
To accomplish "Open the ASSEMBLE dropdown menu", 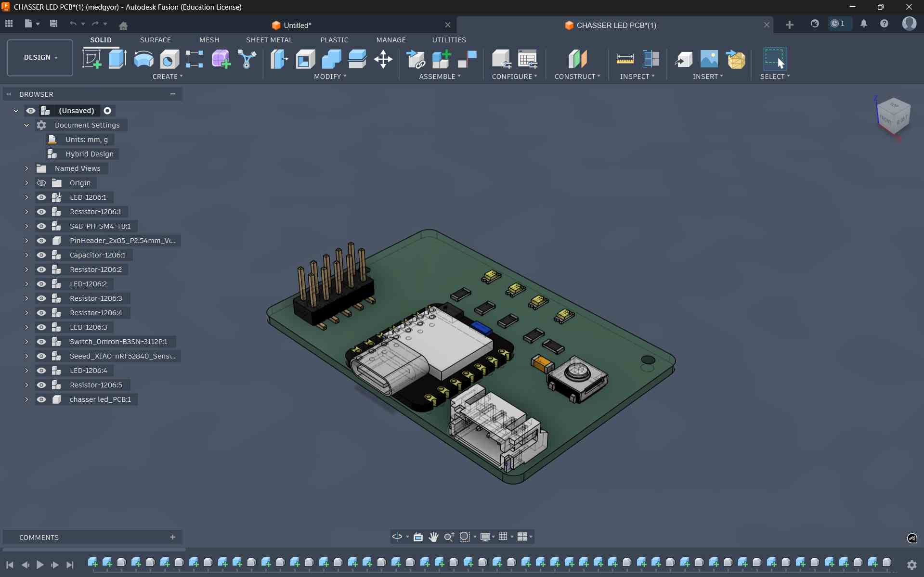I will [x=440, y=77].
